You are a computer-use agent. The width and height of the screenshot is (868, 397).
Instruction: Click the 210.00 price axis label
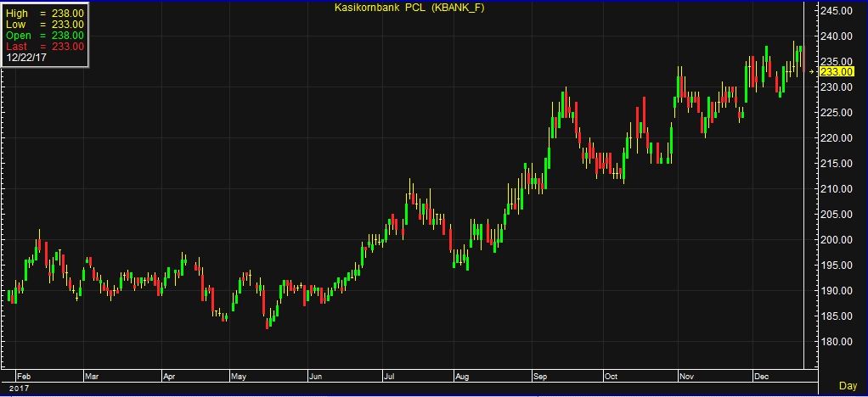tap(837, 189)
